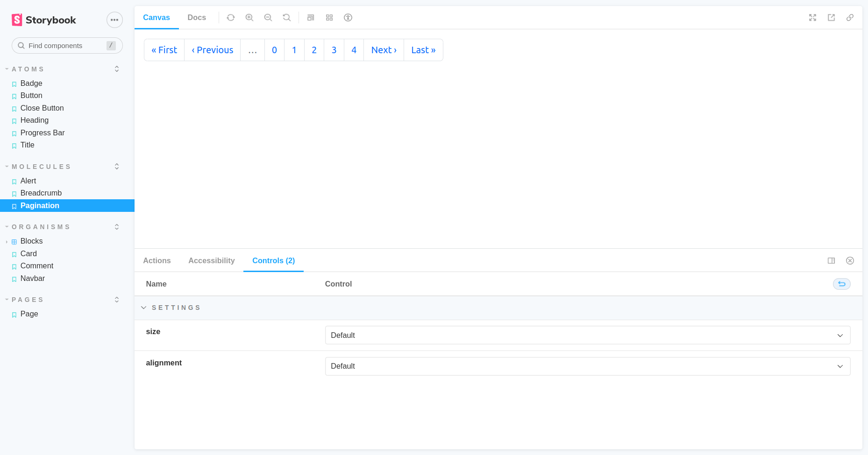Select Breadcrumb in the sidebar

coord(41,193)
